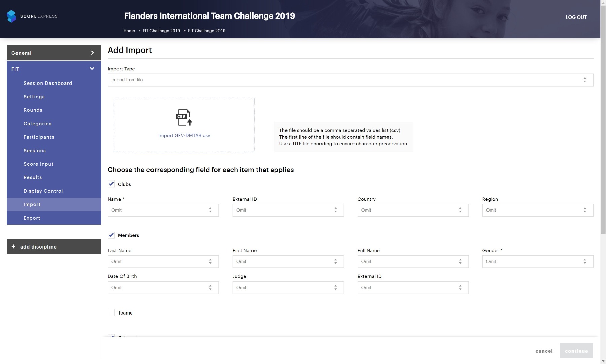The width and height of the screenshot is (606, 364).
Task: Open the Gender dropdown
Action: pyautogui.click(x=538, y=261)
